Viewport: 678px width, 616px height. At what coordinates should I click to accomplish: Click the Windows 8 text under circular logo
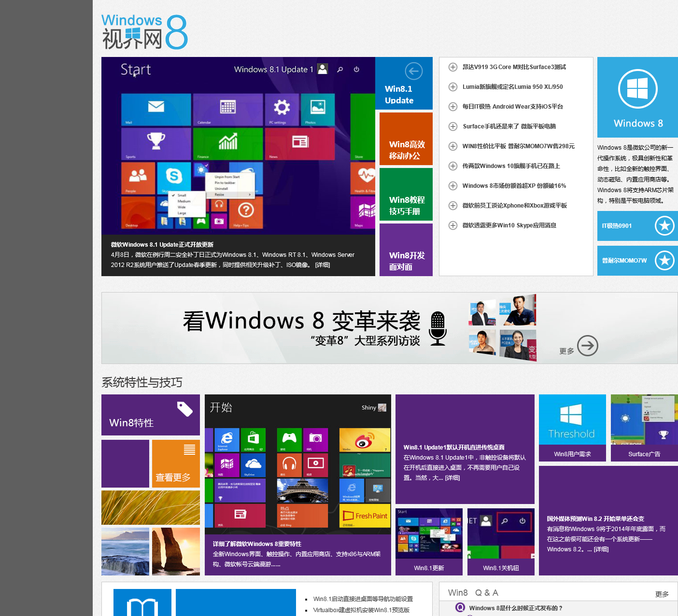pos(638,123)
